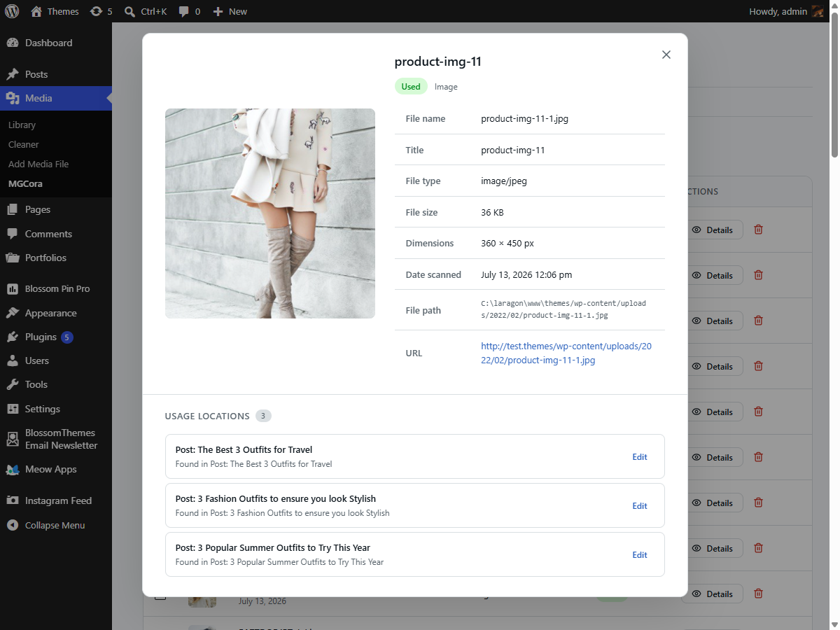Click the green Used status badge
The width and height of the screenshot is (840, 630).
click(411, 87)
